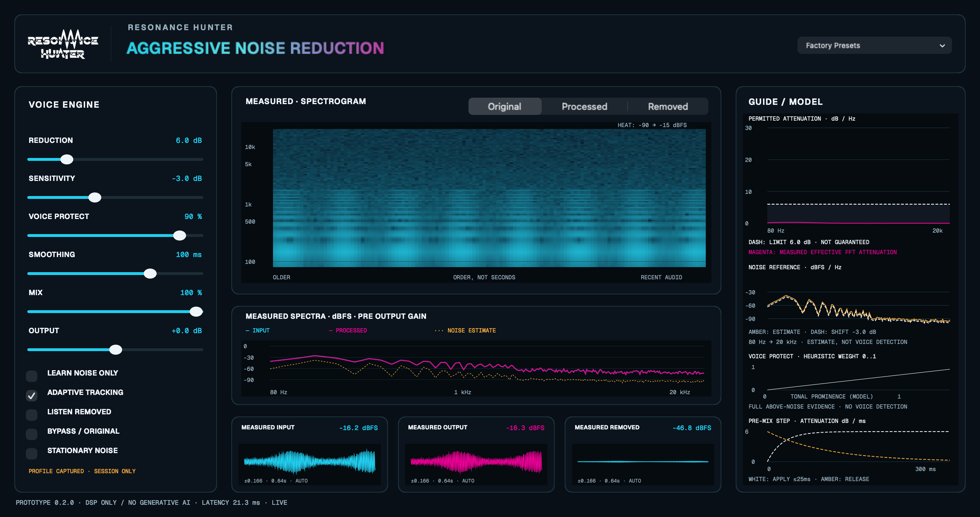Click the Prototype 0.2.0 version text
This screenshot has height=517, width=980.
[x=45, y=502]
